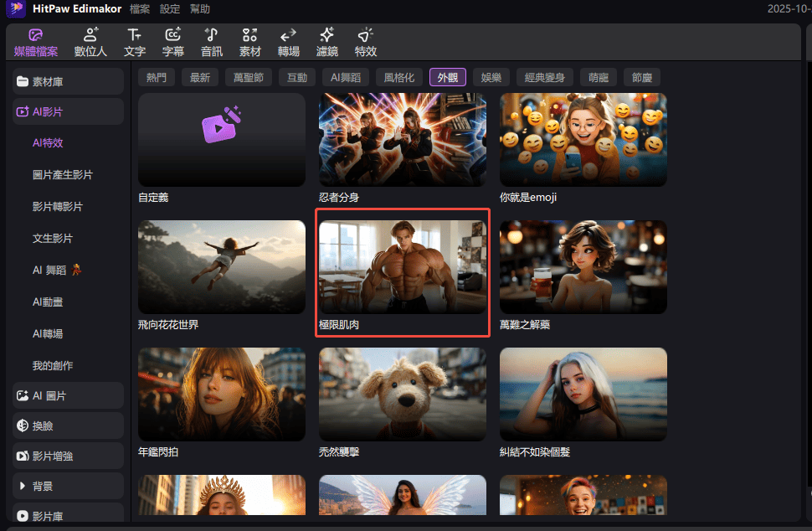Open 我的創作 in the sidebar

53,366
